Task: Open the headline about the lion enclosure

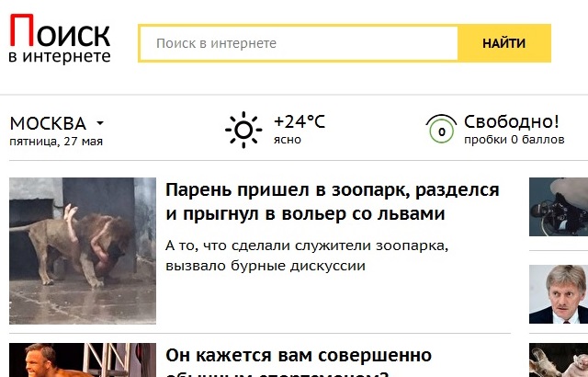Action: pyautogui.click(x=333, y=201)
